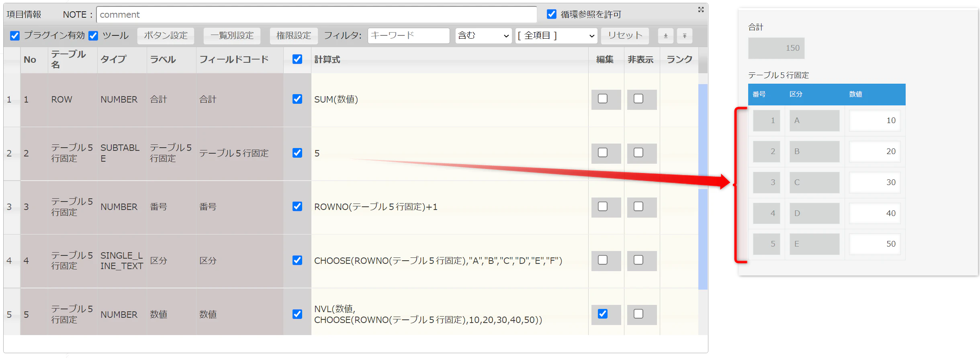Click the 数値 input showing 20
This screenshot has height=358, width=980.
pyautogui.click(x=874, y=152)
